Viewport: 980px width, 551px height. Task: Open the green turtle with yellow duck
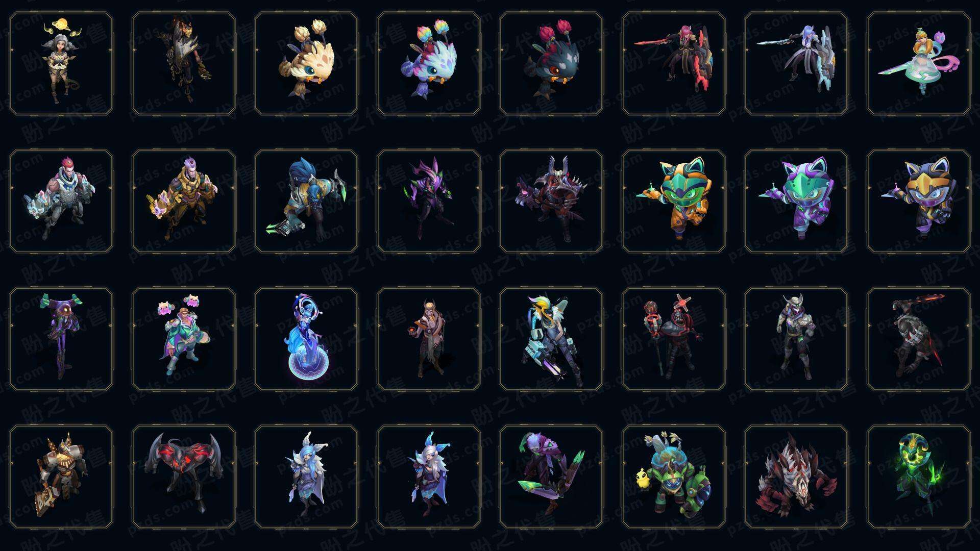tap(674, 477)
